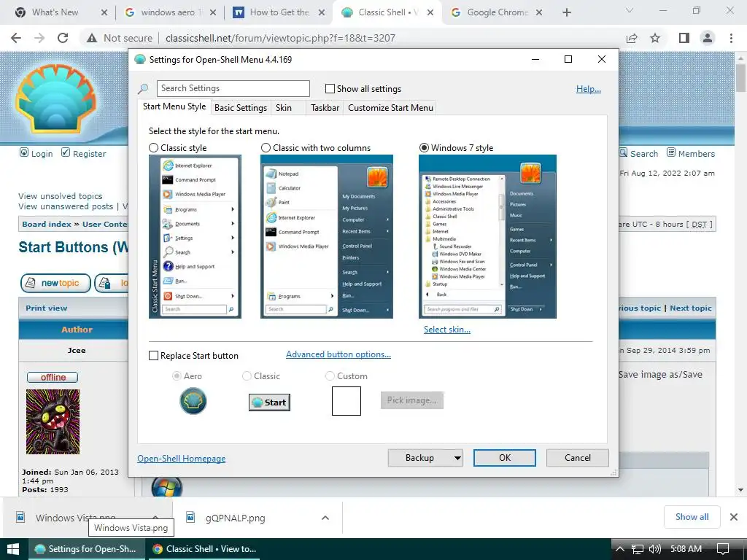Expand Windows Vista.png download options chevron
The image size is (747, 560).
pyautogui.click(x=155, y=517)
